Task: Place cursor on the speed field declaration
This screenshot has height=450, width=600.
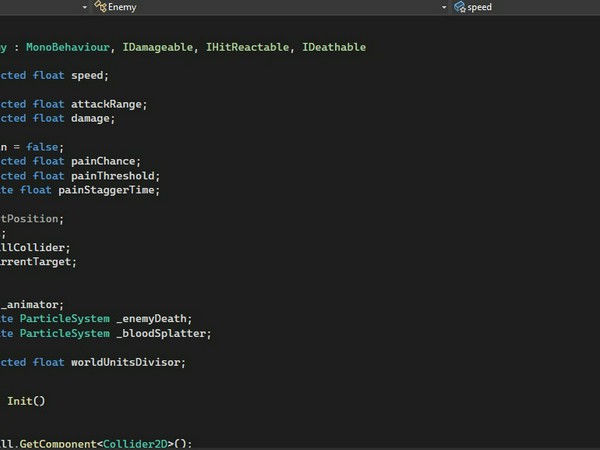Action: (x=87, y=76)
